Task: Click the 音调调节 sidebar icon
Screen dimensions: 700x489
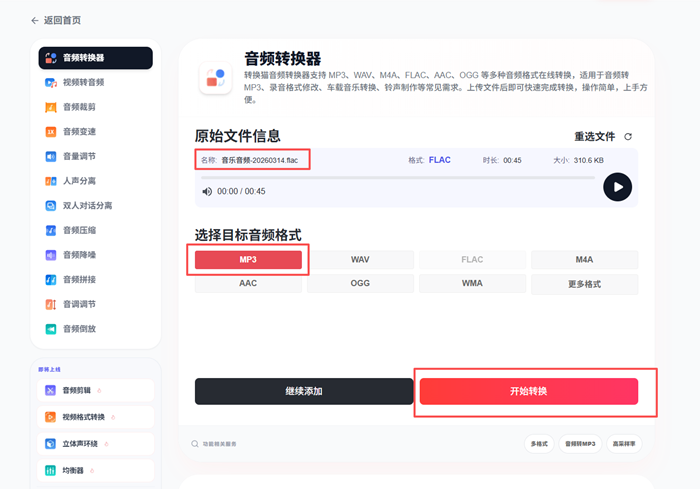Action: coord(51,304)
